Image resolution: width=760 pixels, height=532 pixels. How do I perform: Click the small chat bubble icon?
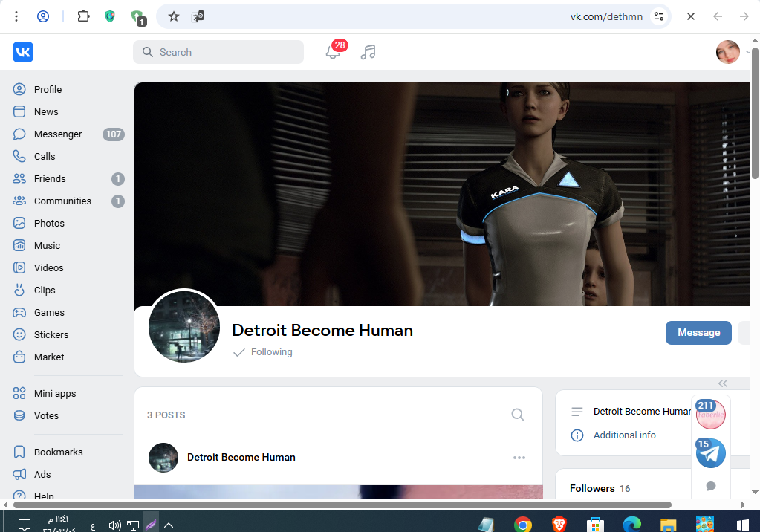click(711, 486)
